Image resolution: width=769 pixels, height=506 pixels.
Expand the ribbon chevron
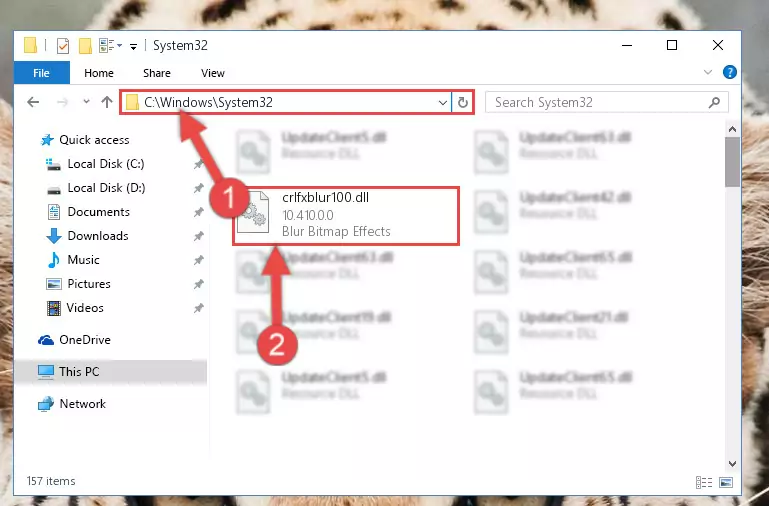[708, 73]
